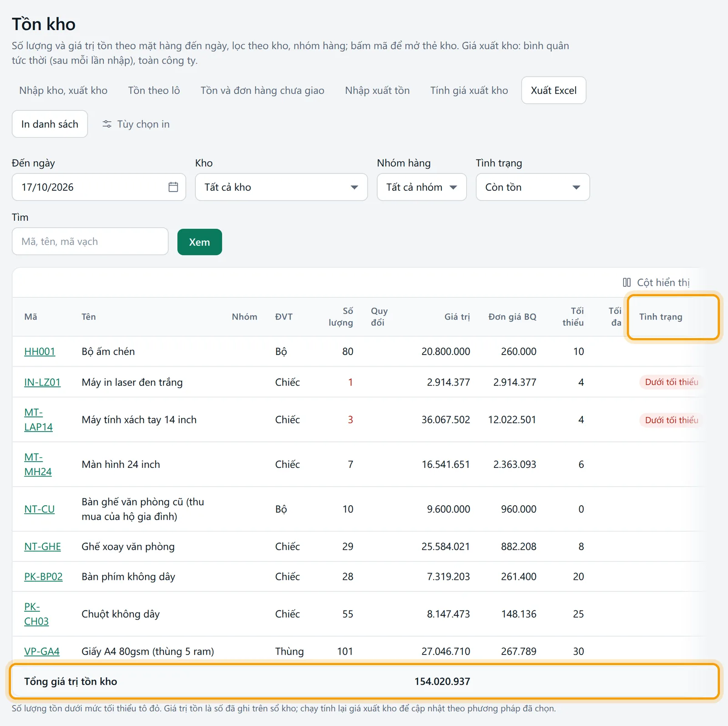Open the Nhóm hàng dropdown
Screen dimensions: 728x726
[422, 187]
